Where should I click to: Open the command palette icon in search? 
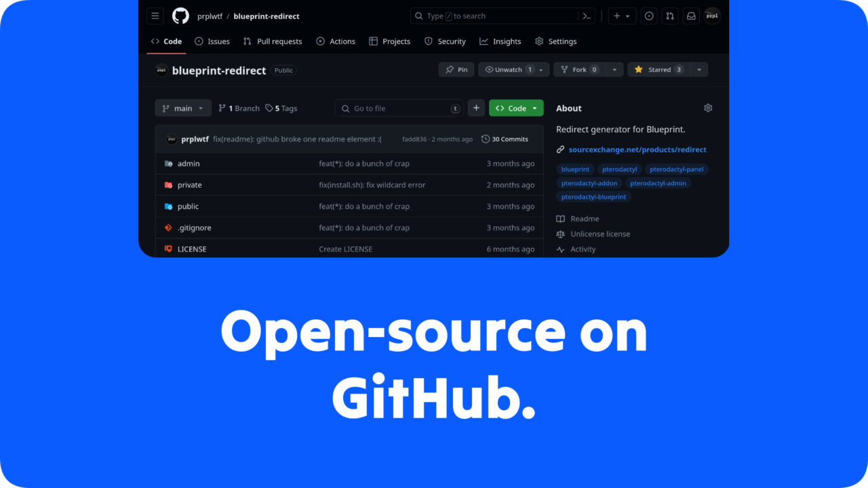click(x=587, y=16)
